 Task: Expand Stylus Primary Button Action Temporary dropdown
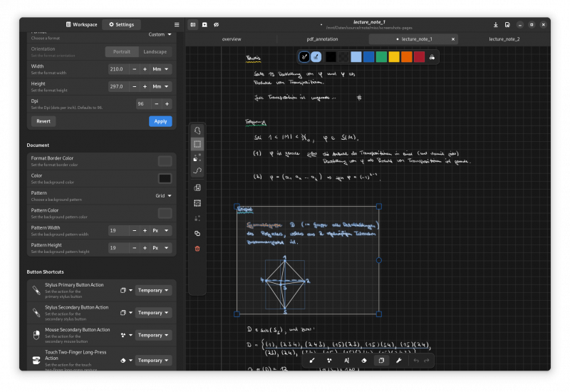pyautogui.click(x=154, y=290)
